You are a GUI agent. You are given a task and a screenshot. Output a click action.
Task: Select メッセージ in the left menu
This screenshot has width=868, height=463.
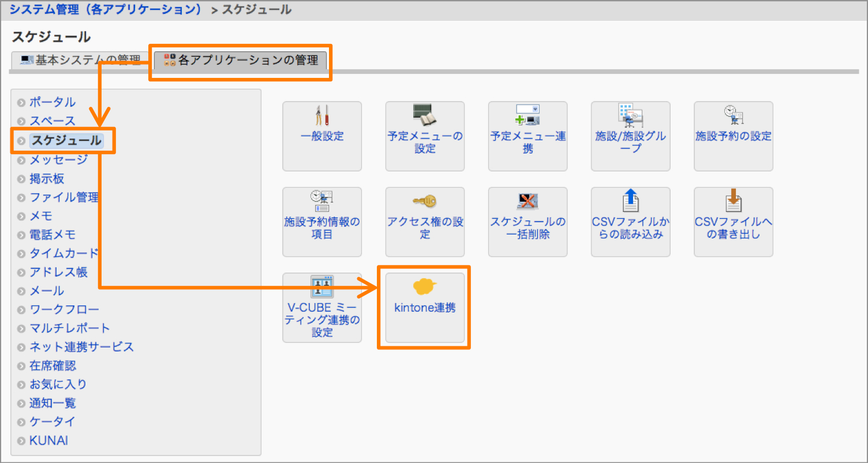coord(59,159)
